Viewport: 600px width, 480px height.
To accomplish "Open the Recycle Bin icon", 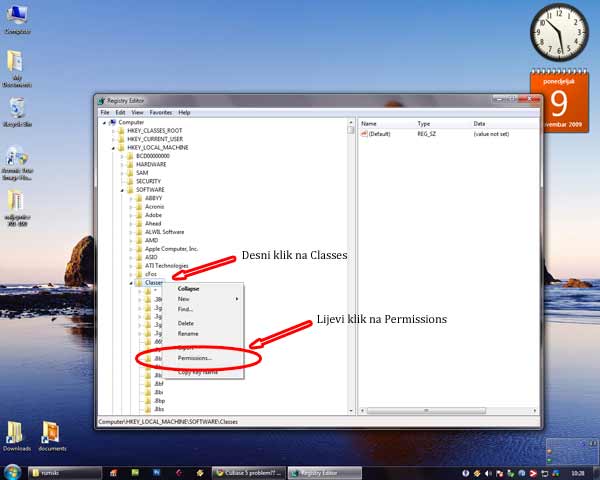I will tap(15, 108).
